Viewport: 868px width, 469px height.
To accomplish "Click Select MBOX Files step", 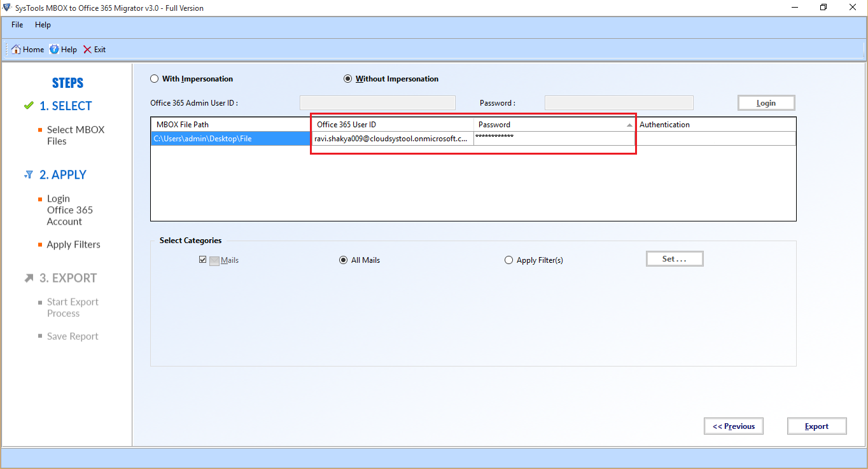I will [x=75, y=136].
